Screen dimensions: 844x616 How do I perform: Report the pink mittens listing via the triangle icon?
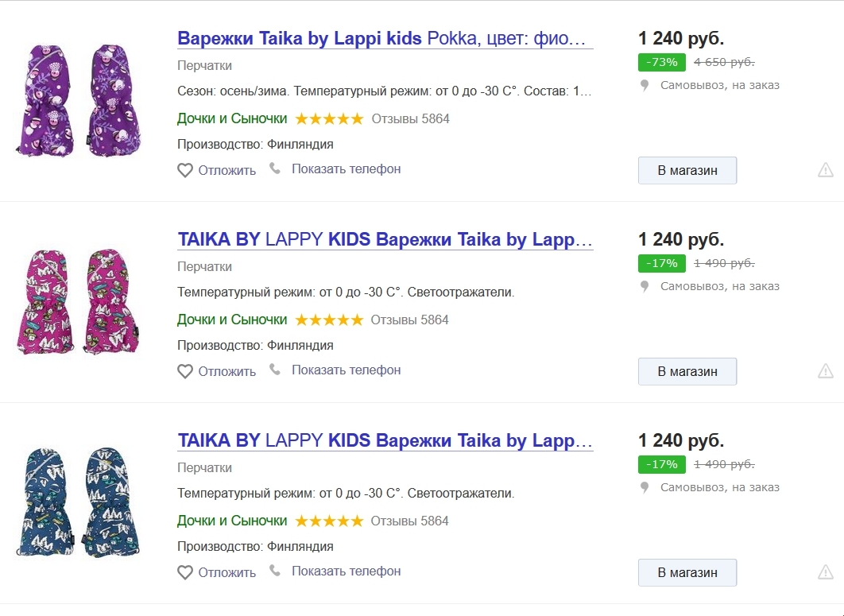click(826, 370)
